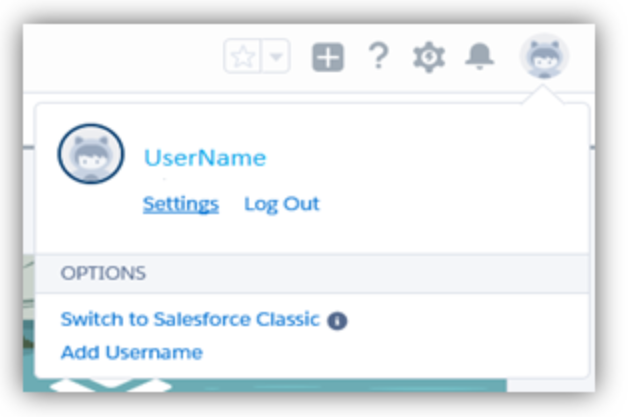Open the Global Actions plus icon

pyautogui.click(x=328, y=57)
